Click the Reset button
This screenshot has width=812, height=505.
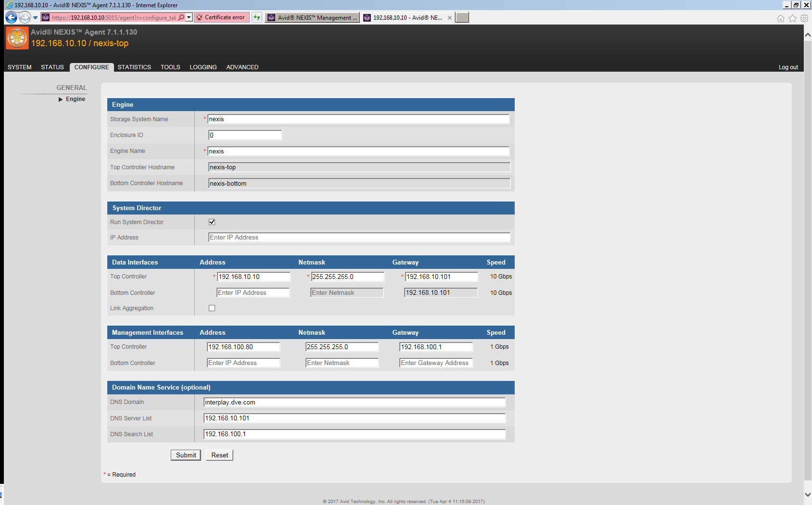[219, 455]
